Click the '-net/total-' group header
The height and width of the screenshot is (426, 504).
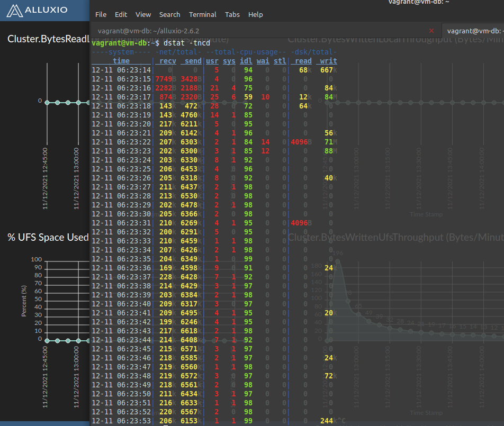click(x=178, y=52)
